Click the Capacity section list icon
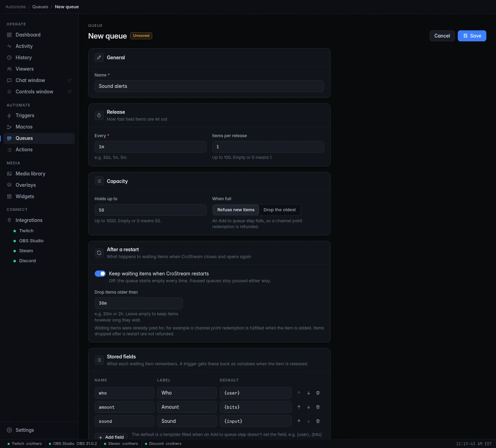The height and width of the screenshot is (448, 496). tap(99, 181)
